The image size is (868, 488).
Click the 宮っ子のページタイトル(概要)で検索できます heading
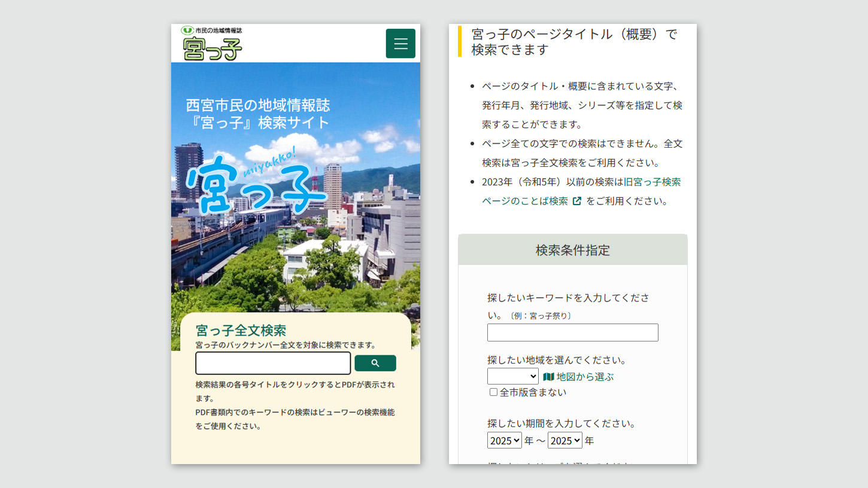(x=574, y=41)
